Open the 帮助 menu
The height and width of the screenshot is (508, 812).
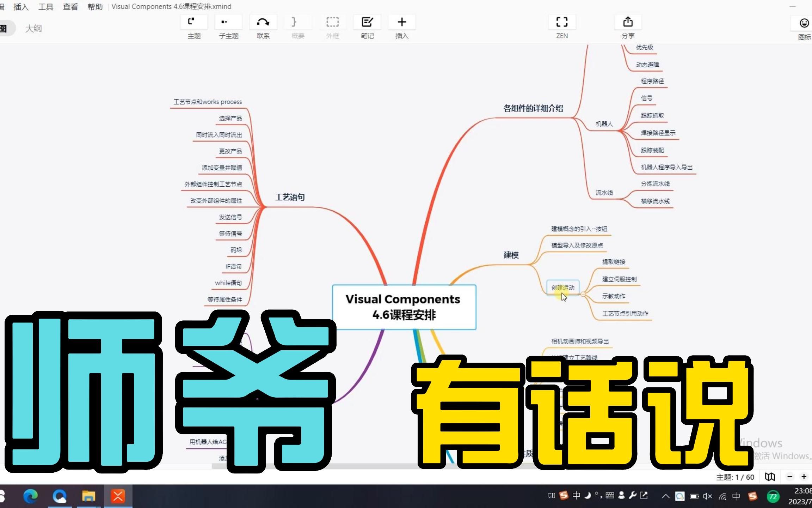pos(95,7)
